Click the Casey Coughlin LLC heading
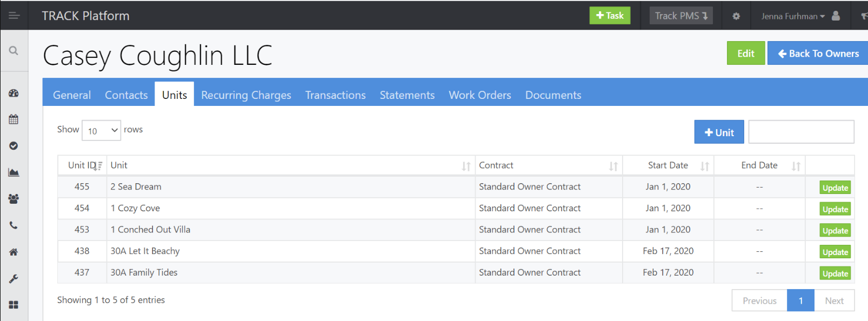868x321 pixels. point(157,55)
